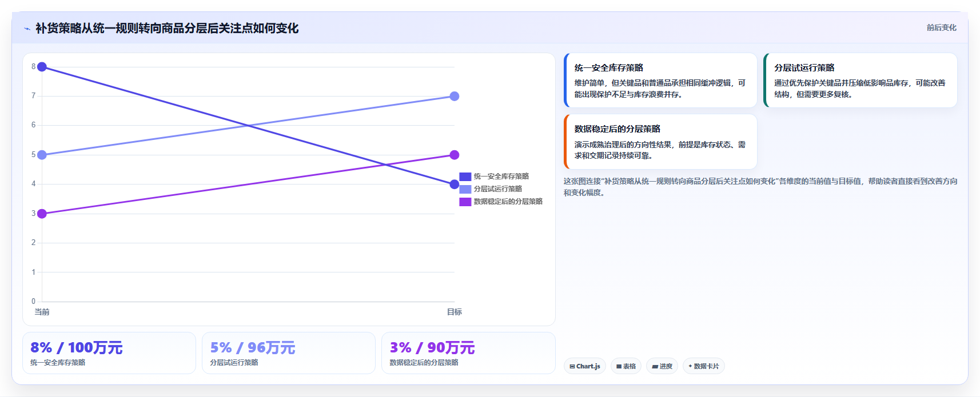Viewport: 980px width, 397px height.
Task: Click the dark blue point at value 4
Action: tap(455, 184)
